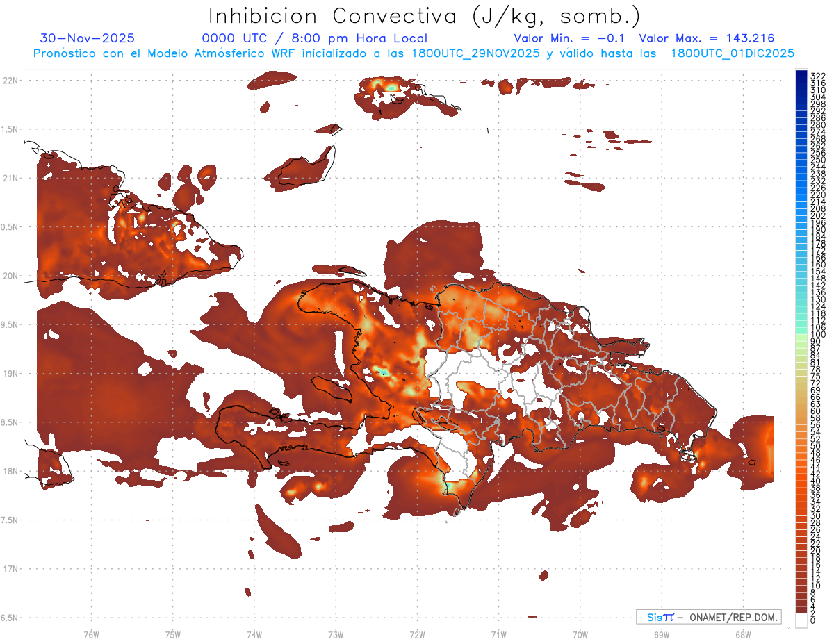Click the 73W longitude label
Screen dimensions: 834x644
[336, 634]
